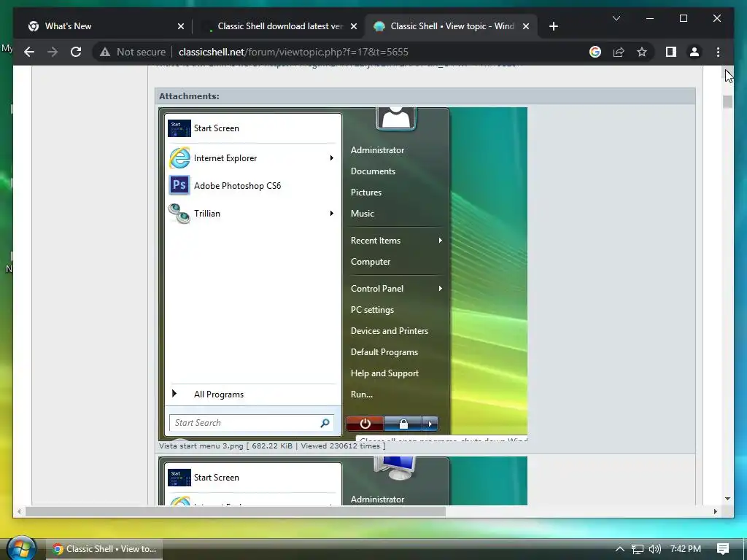Open the volume tray icon

click(655, 549)
